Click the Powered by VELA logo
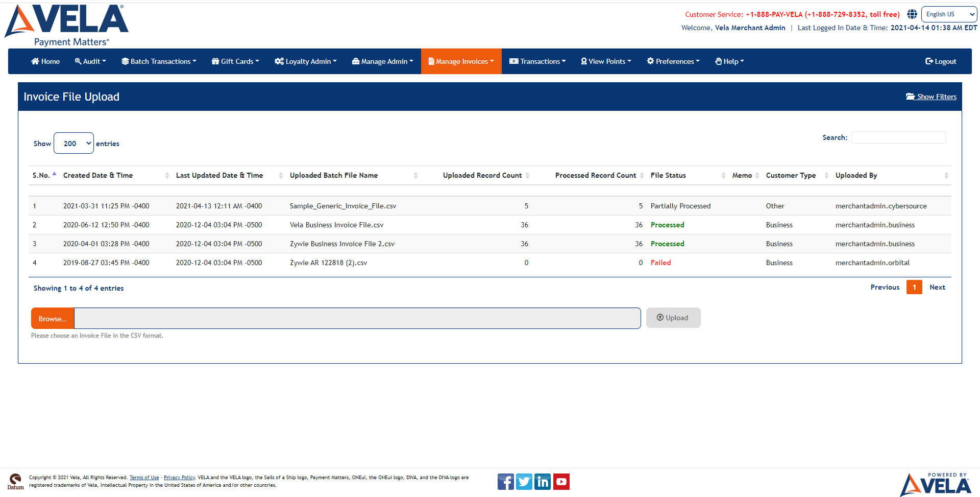980x497 pixels. [936, 484]
